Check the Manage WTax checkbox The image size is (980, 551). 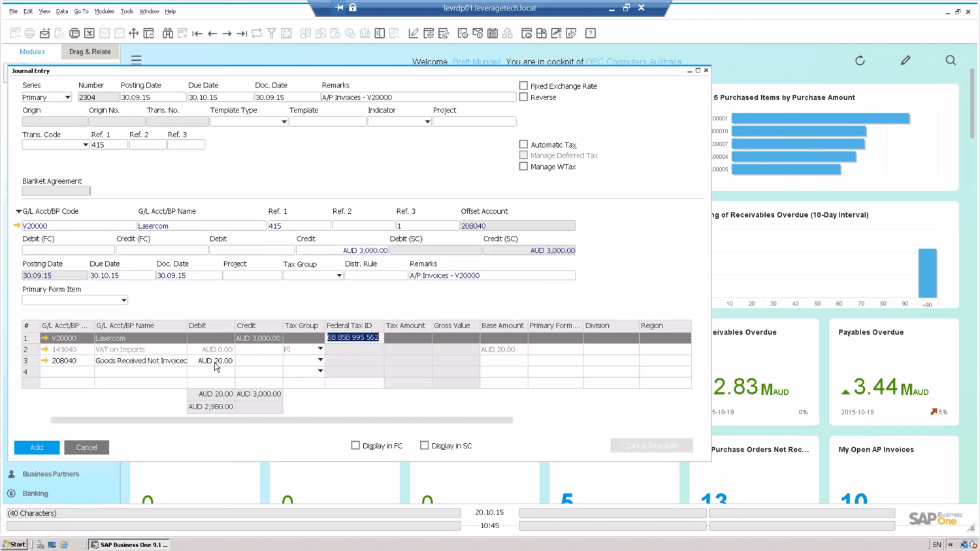(x=523, y=167)
